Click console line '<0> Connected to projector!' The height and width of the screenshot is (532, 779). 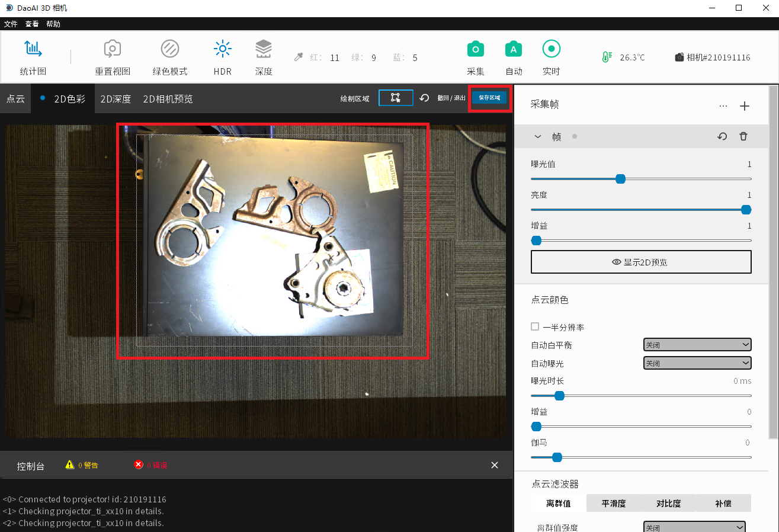(84, 499)
